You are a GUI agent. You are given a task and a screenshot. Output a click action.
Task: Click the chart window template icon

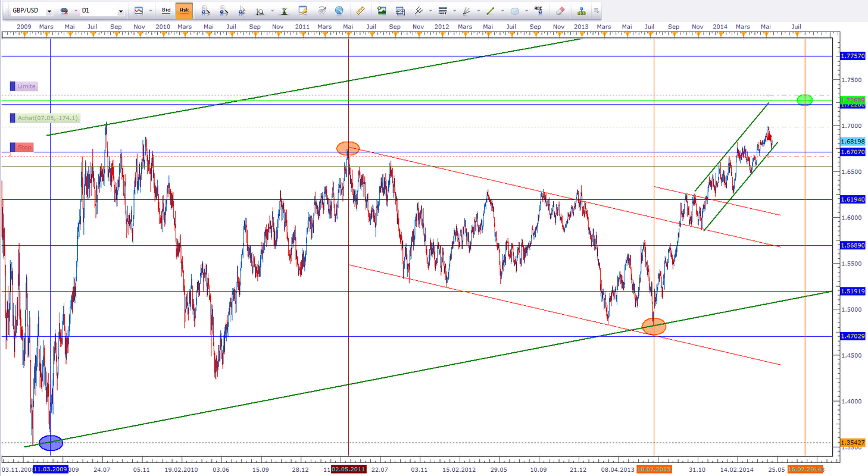pos(400,11)
